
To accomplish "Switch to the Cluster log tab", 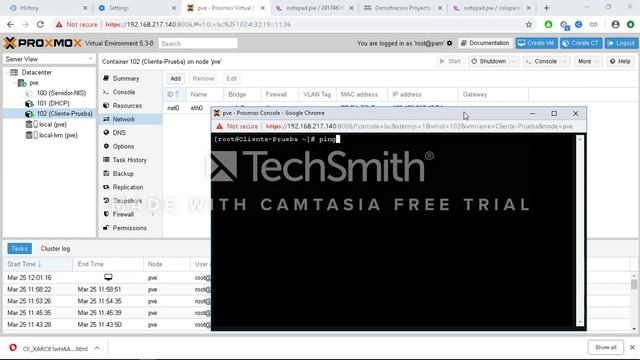I will pos(55,249).
